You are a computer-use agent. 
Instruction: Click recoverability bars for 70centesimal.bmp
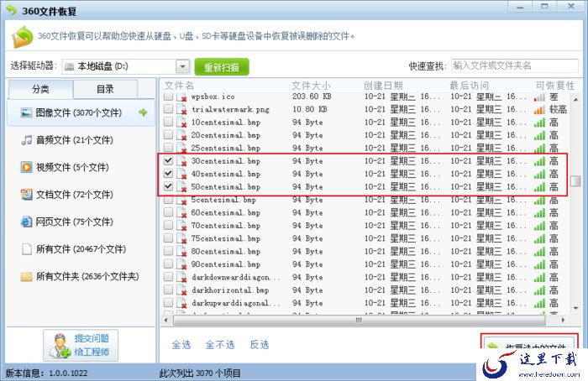click(x=539, y=226)
